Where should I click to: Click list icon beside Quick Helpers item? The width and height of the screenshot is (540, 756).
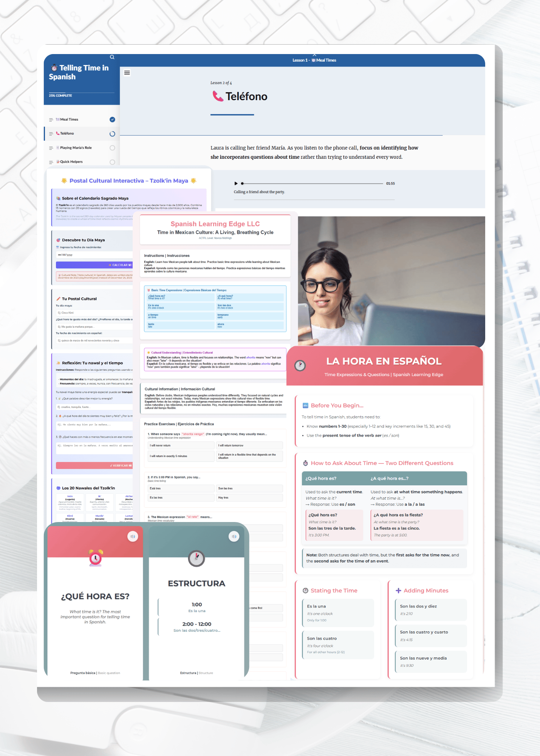pyautogui.click(x=51, y=162)
